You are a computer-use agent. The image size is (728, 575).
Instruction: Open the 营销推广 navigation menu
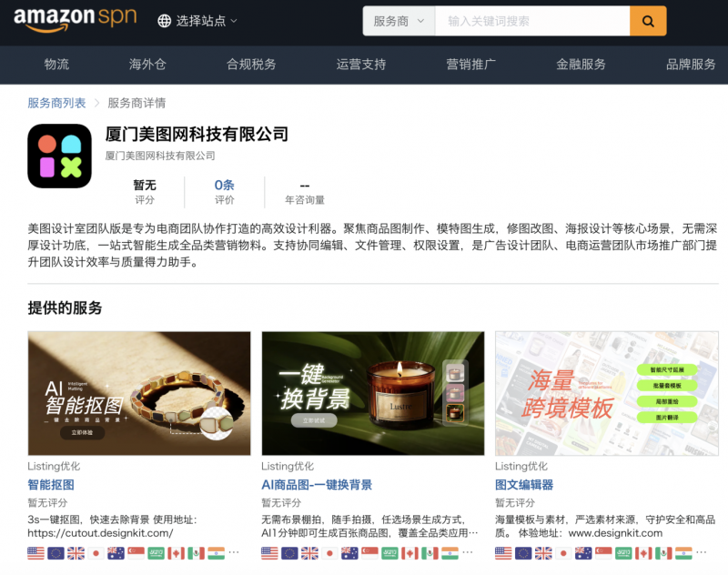pyautogui.click(x=470, y=65)
